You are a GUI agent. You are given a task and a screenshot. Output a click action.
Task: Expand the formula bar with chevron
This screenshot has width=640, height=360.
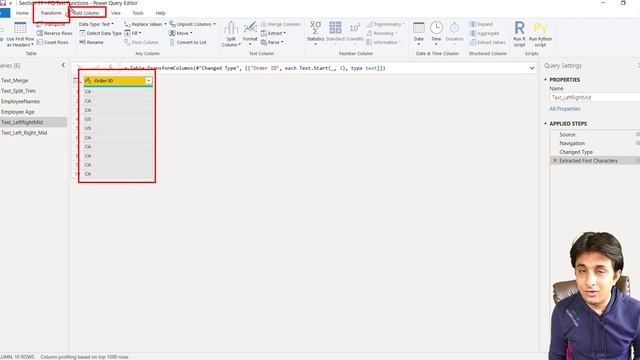pos(532,68)
